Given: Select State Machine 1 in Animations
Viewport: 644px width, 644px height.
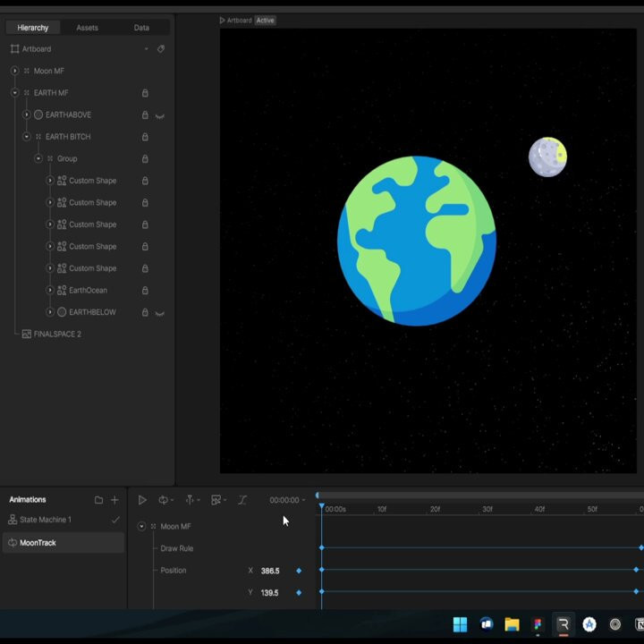Looking at the screenshot, I should pyautogui.click(x=45, y=520).
